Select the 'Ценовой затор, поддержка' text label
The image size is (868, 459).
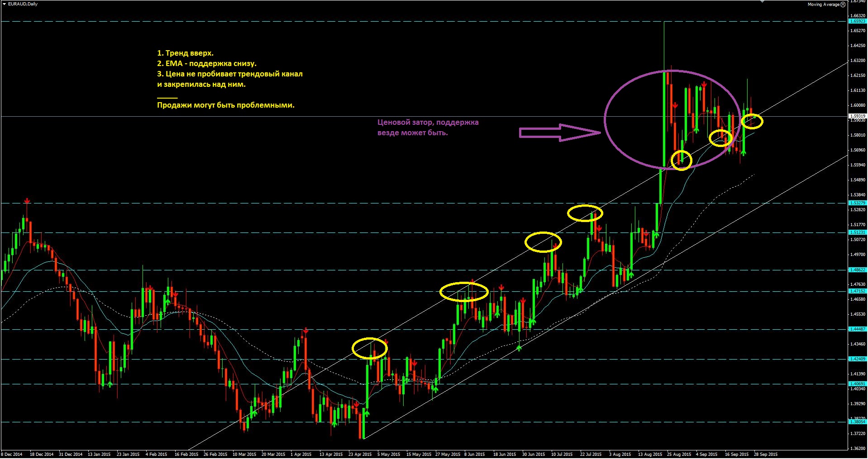coord(428,122)
